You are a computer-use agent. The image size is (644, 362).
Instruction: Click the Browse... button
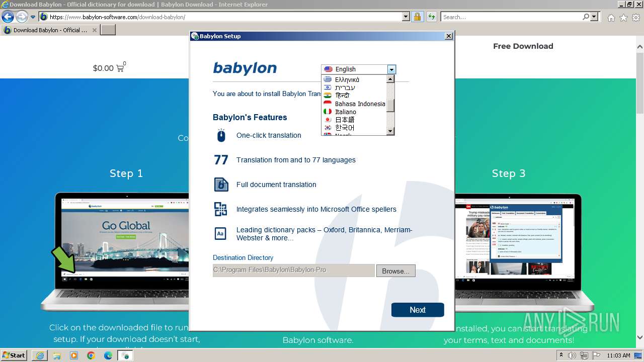(x=395, y=271)
